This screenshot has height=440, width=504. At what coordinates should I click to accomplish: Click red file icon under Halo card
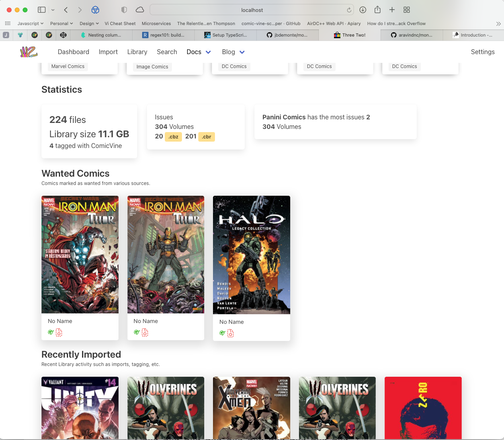[231, 333]
